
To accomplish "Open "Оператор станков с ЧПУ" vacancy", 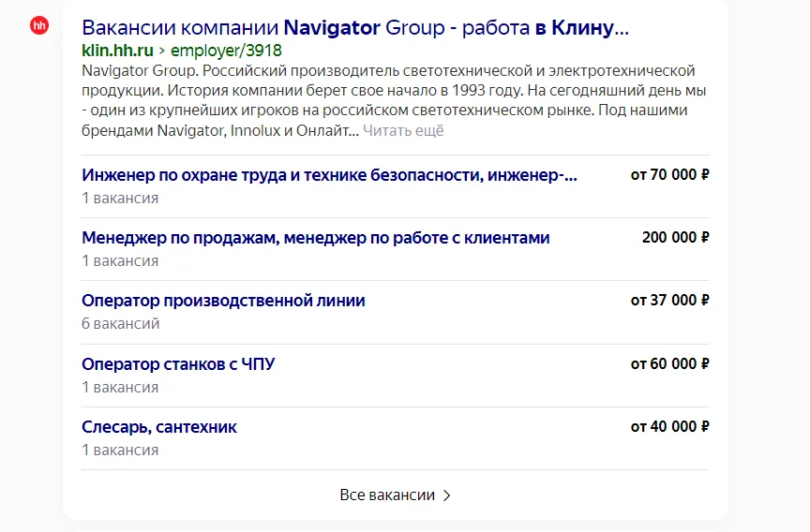I will [x=178, y=363].
